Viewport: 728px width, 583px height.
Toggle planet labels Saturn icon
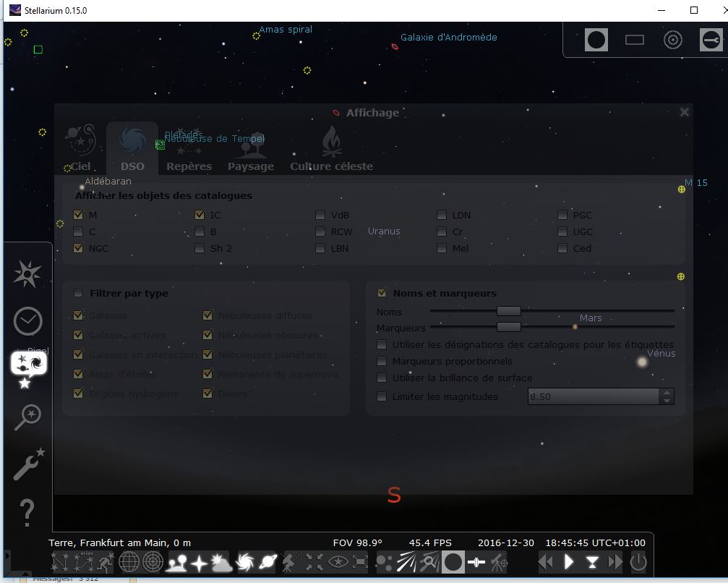coord(268,562)
